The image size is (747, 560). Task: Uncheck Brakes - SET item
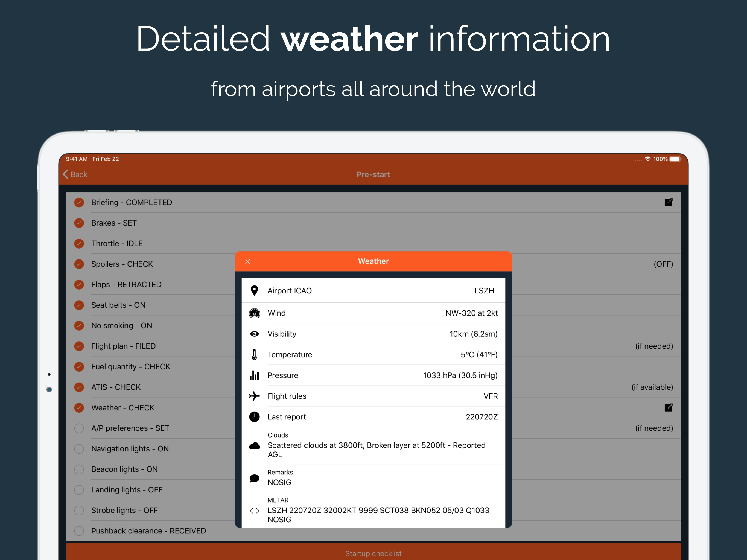coord(79,223)
